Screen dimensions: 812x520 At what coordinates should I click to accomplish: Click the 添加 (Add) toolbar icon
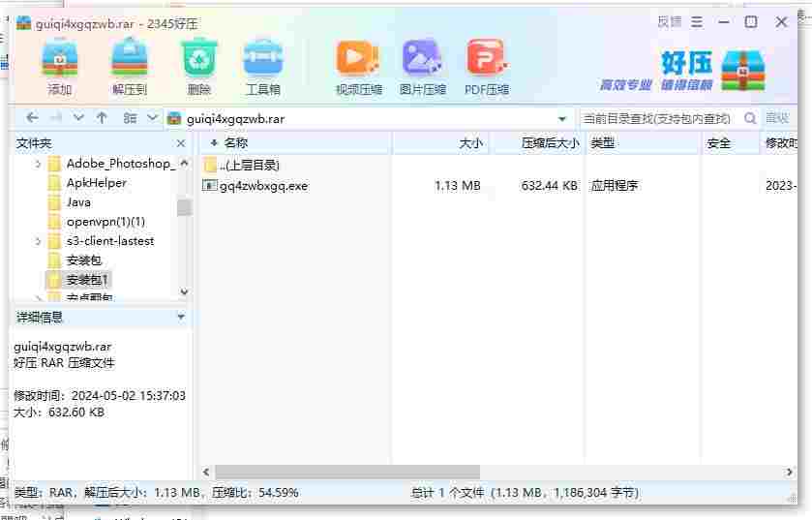pyautogui.click(x=60, y=68)
